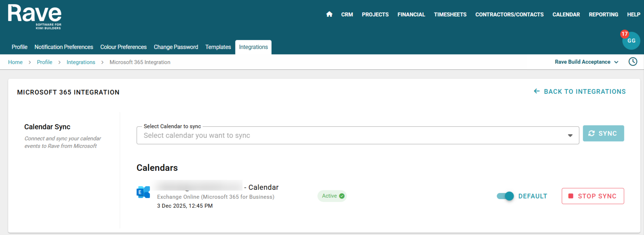The height and width of the screenshot is (235, 644).
Task: Open the Calendar menu
Action: [x=566, y=15]
